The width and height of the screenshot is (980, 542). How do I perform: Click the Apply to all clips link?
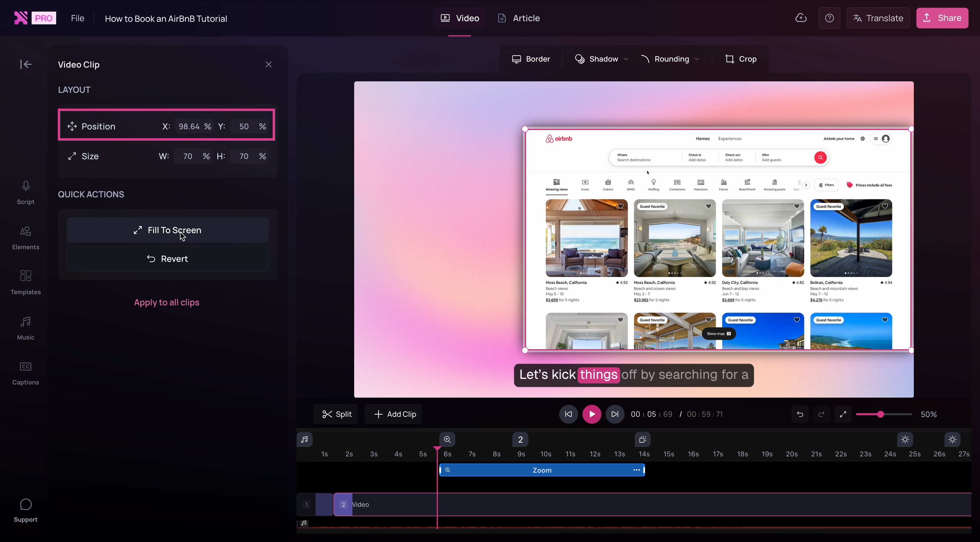(x=167, y=303)
